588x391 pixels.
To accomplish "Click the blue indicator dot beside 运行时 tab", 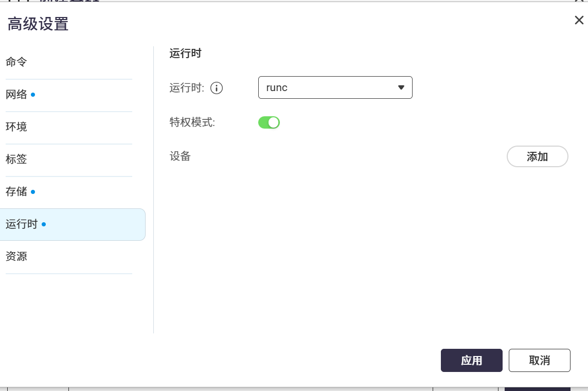I will pyautogui.click(x=44, y=224).
